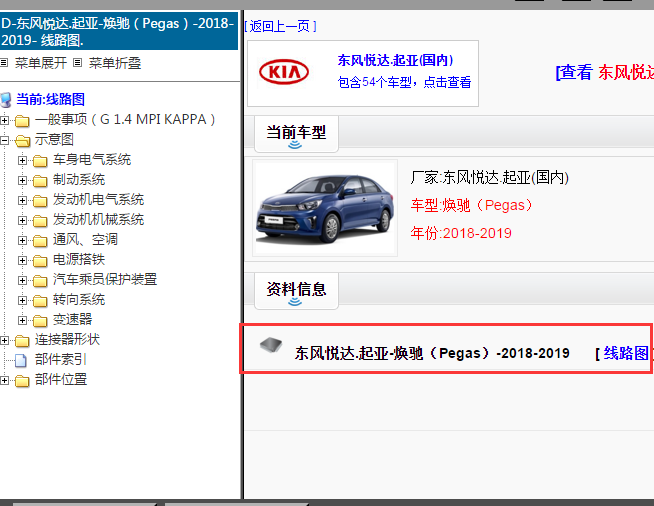Image resolution: width=654 pixels, height=506 pixels.
Task: Click the folder icon of 一般事项
Action: [x=22, y=121]
